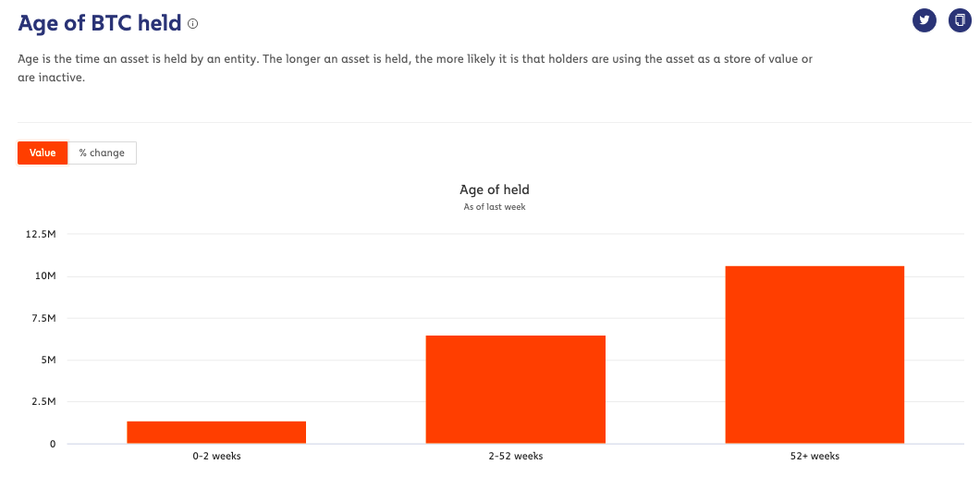Click the 52+ weeks axis label
This screenshot has width=980, height=489.
coord(815,457)
